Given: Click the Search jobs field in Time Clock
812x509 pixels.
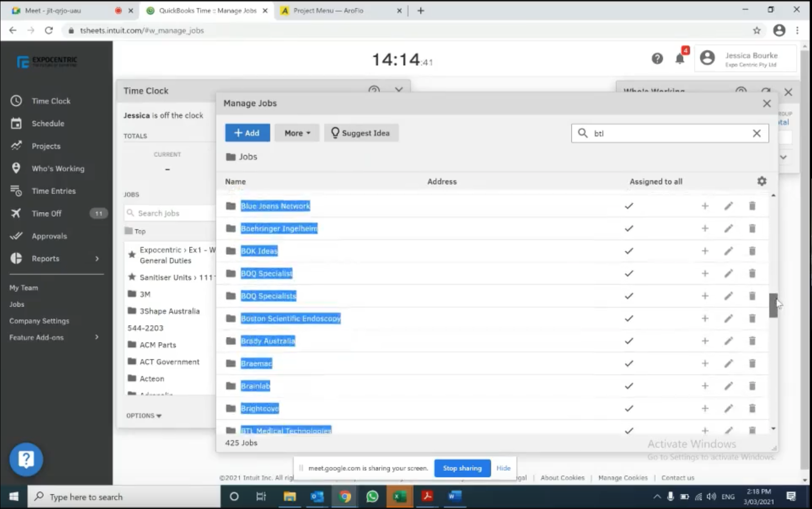Looking at the screenshot, I should pyautogui.click(x=170, y=213).
